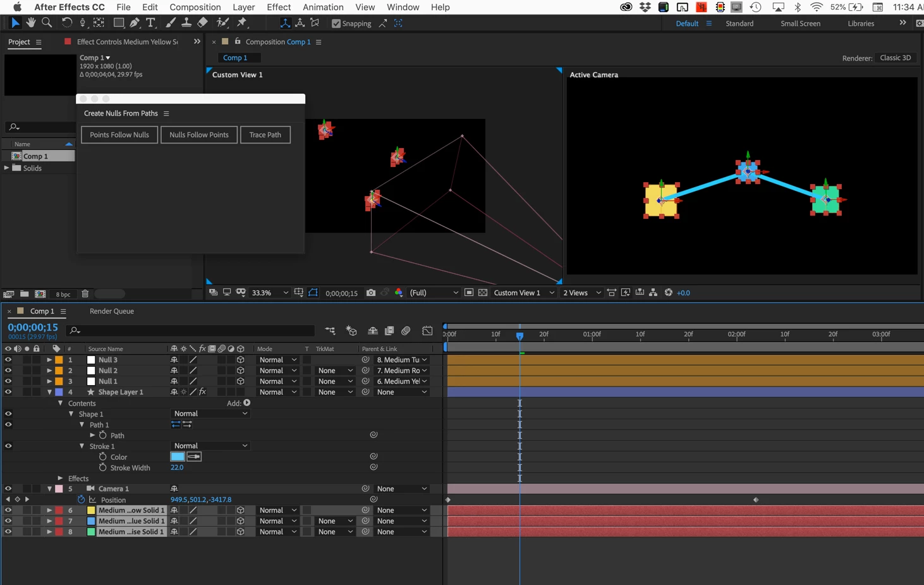The width and height of the screenshot is (924, 585).
Task: Toggle the Transparency Grid button
Action: [483, 293]
